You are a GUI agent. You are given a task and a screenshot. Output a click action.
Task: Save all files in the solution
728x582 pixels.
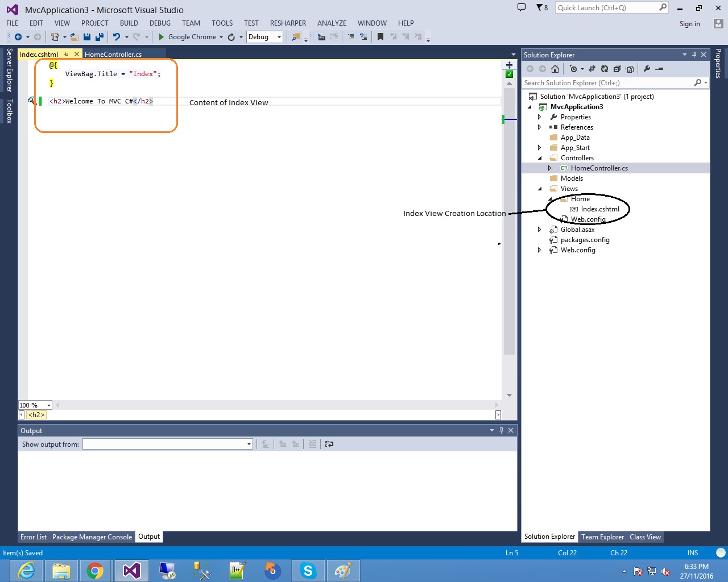99,36
